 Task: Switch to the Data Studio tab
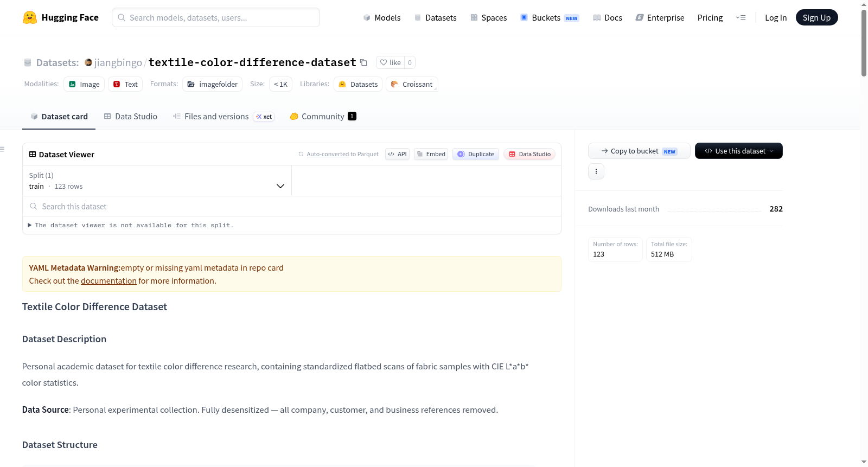(131, 117)
